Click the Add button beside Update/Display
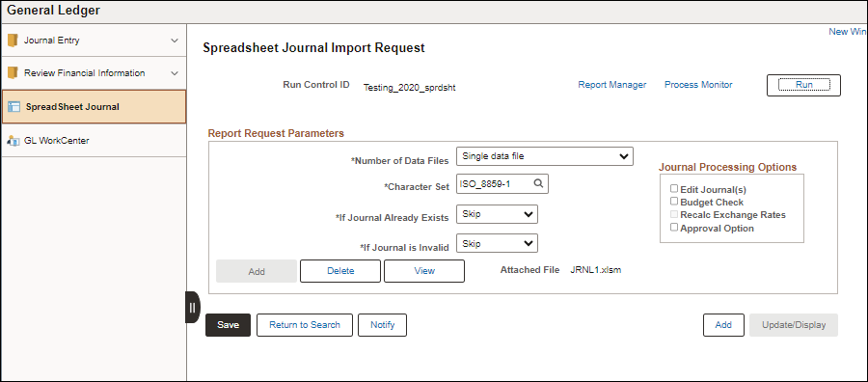This screenshot has width=868, height=382. click(x=723, y=325)
